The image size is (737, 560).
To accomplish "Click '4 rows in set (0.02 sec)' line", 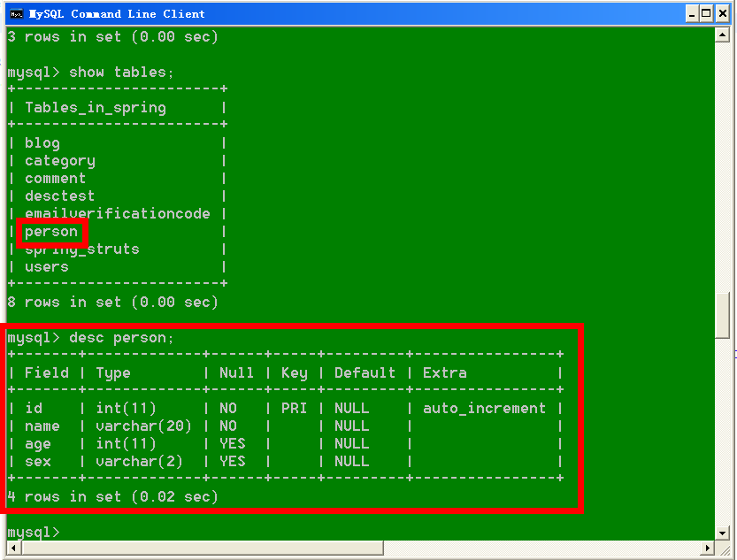I will click(113, 497).
